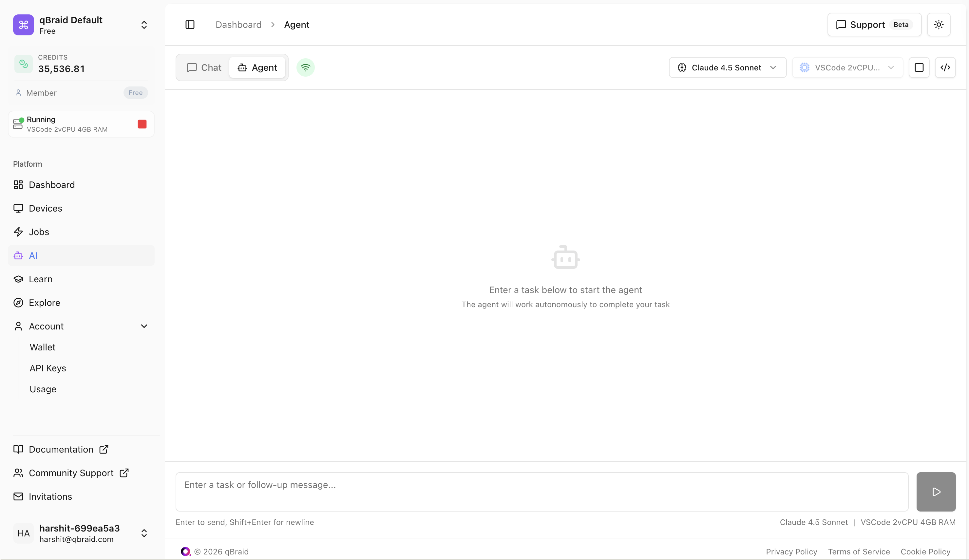Open the code view icon button
This screenshot has height=560, width=969.
(x=945, y=68)
